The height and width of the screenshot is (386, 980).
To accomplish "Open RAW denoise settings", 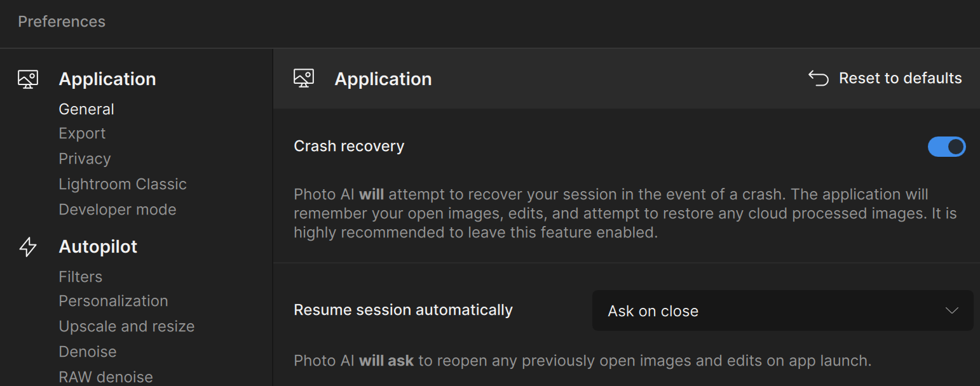I will [105, 376].
